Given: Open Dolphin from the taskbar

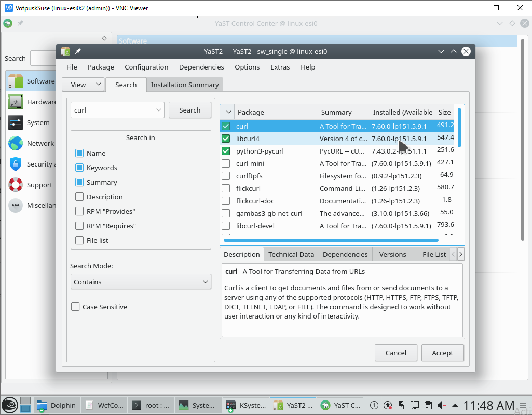Looking at the screenshot, I should coord(57,405).
